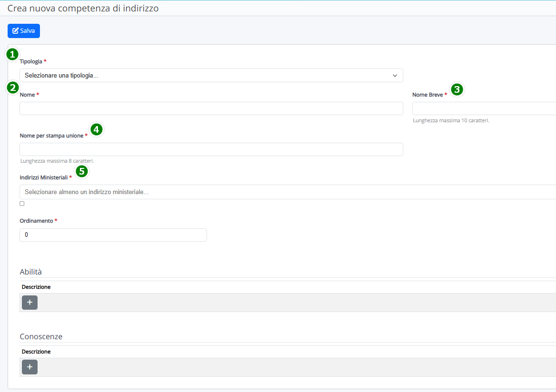Screen dimensions: 556x392
Task: Click the badge beside Nome per stampa unione
Action: (97, 129)
